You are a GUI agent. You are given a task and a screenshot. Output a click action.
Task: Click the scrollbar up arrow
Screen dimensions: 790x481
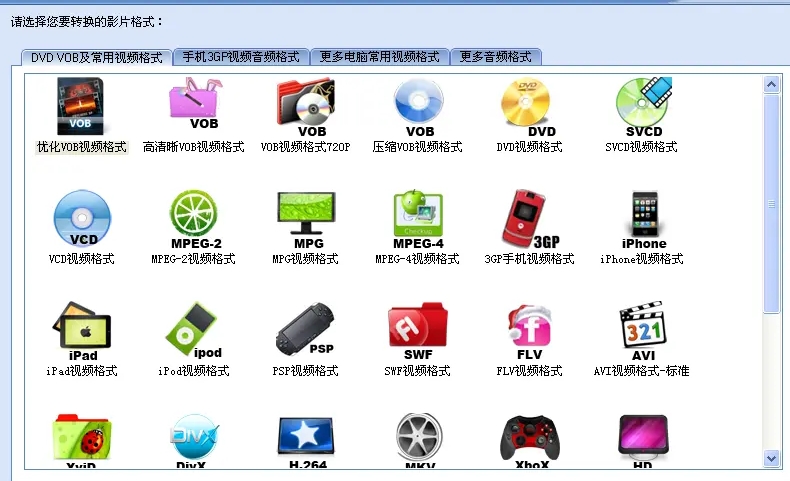[x=771, y=84]
